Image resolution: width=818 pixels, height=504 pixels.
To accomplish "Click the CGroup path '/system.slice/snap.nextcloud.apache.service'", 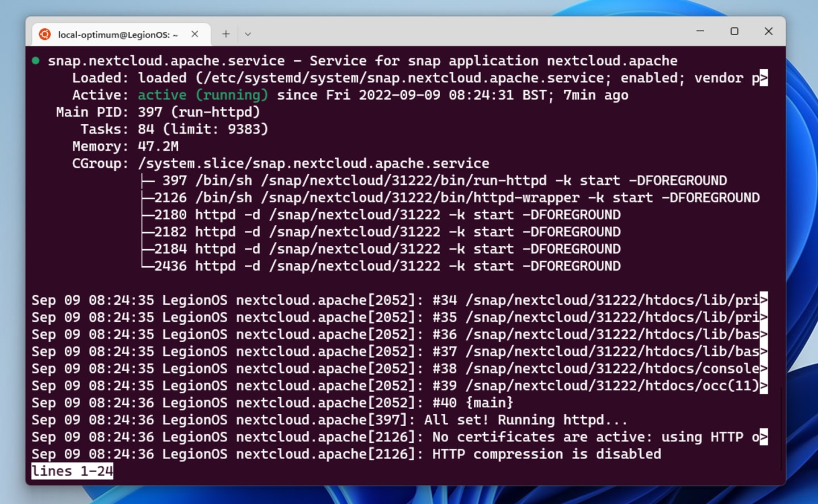I will pyautogui.click(x=313, y=163).
